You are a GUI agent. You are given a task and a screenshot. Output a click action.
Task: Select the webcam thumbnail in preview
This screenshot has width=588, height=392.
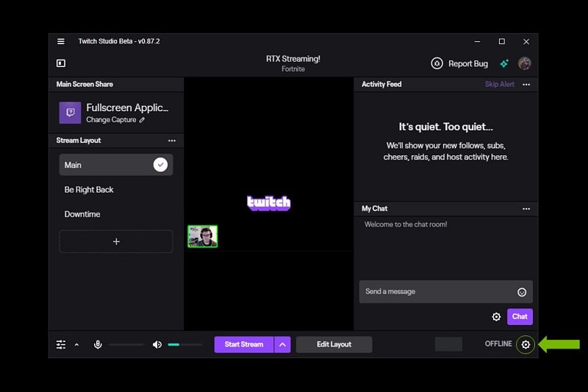(x=203, y=236)
